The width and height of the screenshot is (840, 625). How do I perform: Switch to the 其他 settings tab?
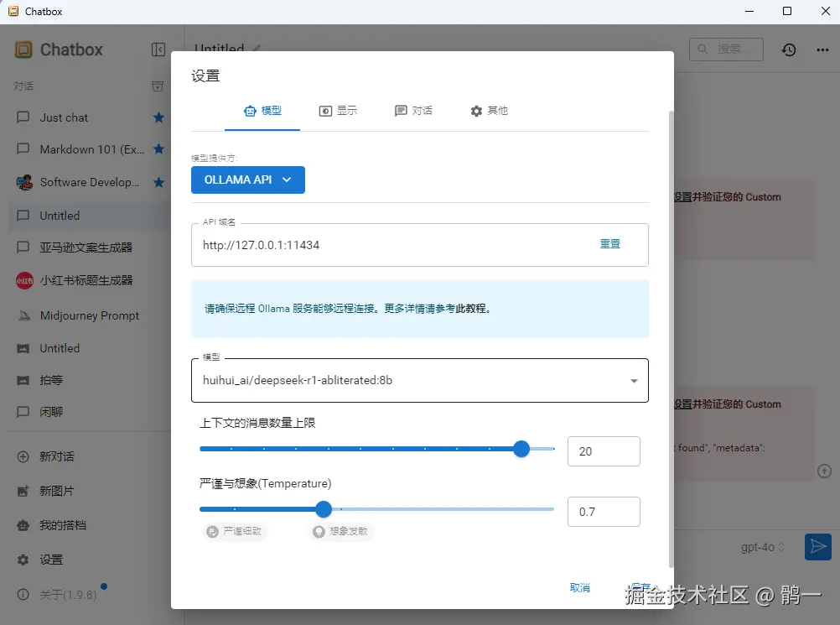tap(489, 111)
